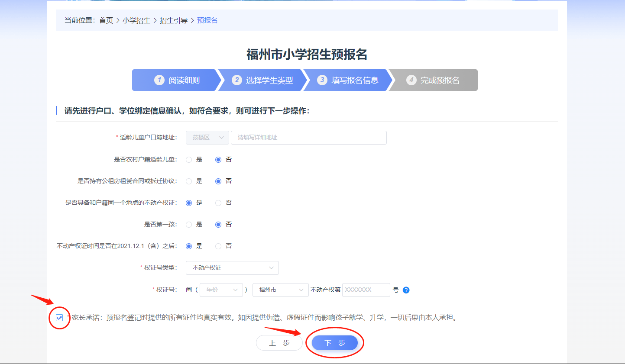
Task: Select 是 for 是否第一孩
Action: click(189, 225)
